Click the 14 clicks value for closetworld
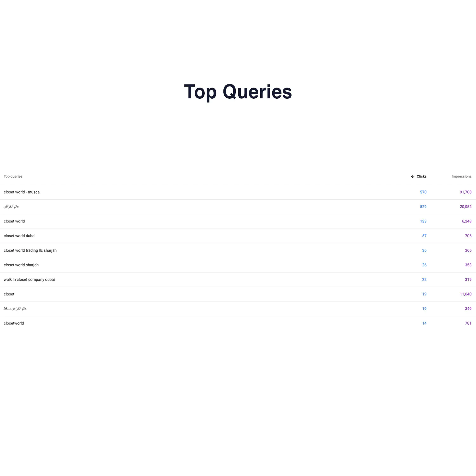Image resolution: width=476 pixels, height=476 pixels. [x=424, y=323]
